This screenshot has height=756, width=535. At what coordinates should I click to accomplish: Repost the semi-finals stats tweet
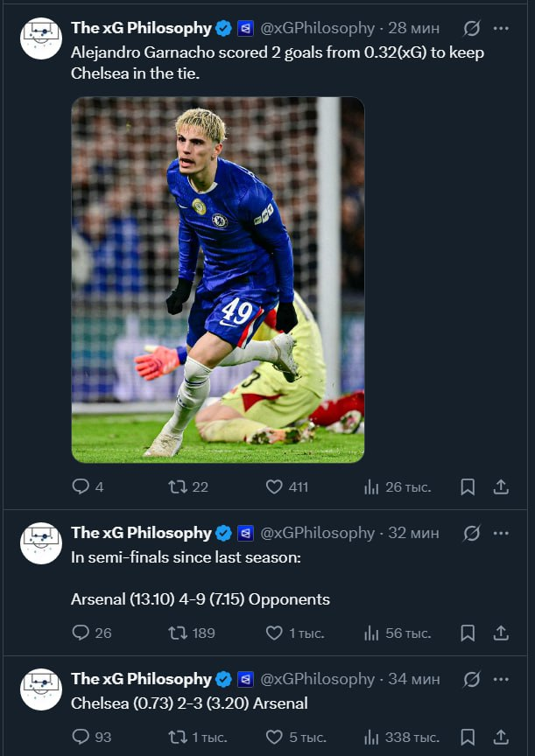pos(179,632)
